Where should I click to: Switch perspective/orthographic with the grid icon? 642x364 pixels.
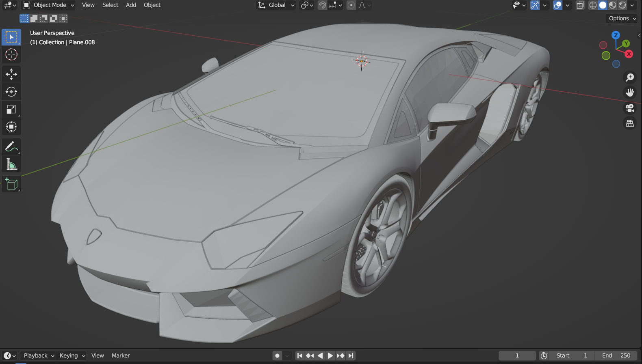pos(630,123)
